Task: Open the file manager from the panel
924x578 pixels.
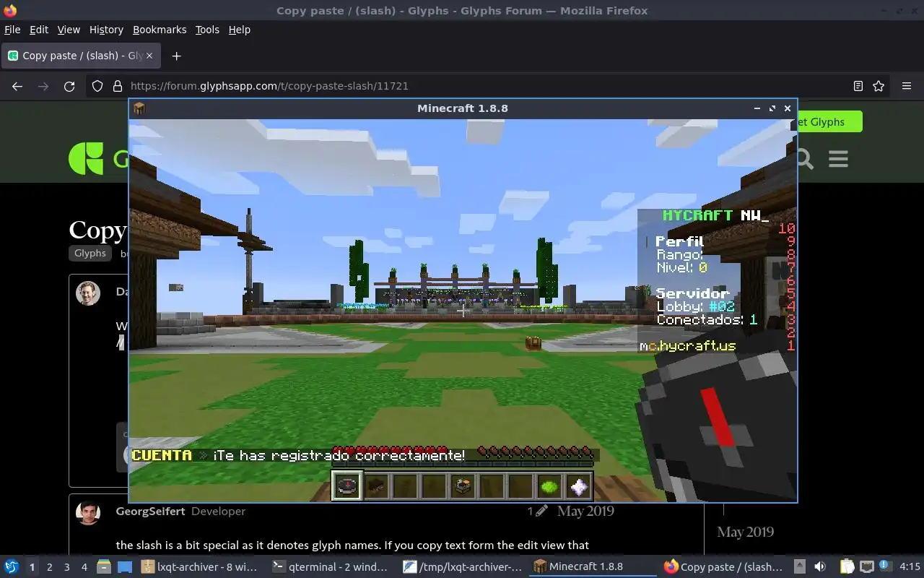Action: click(104, 566)
